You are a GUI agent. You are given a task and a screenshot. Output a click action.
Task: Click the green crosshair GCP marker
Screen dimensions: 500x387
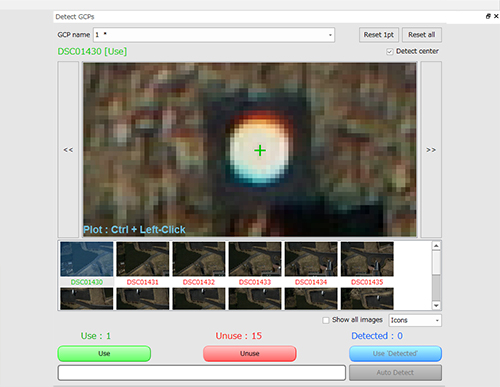(x=260, y=151)
